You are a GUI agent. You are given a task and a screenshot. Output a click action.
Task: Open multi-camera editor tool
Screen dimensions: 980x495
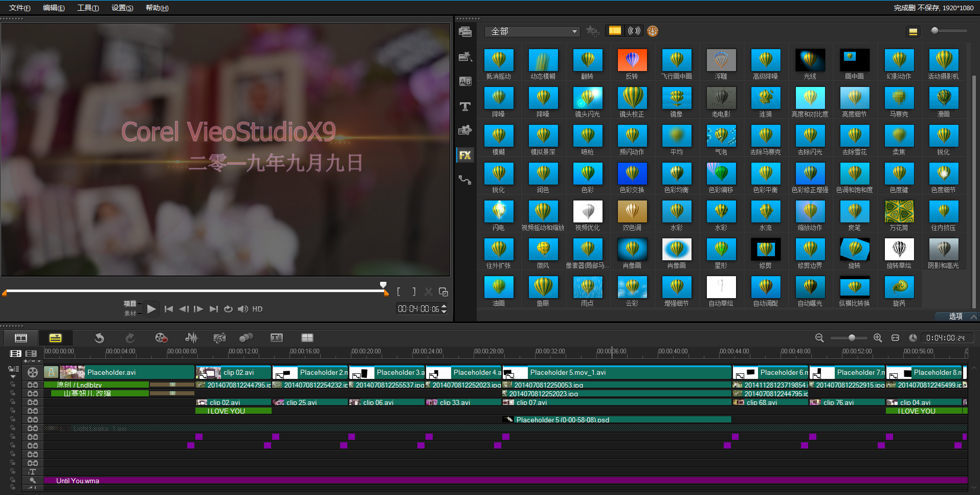[307, 337]
